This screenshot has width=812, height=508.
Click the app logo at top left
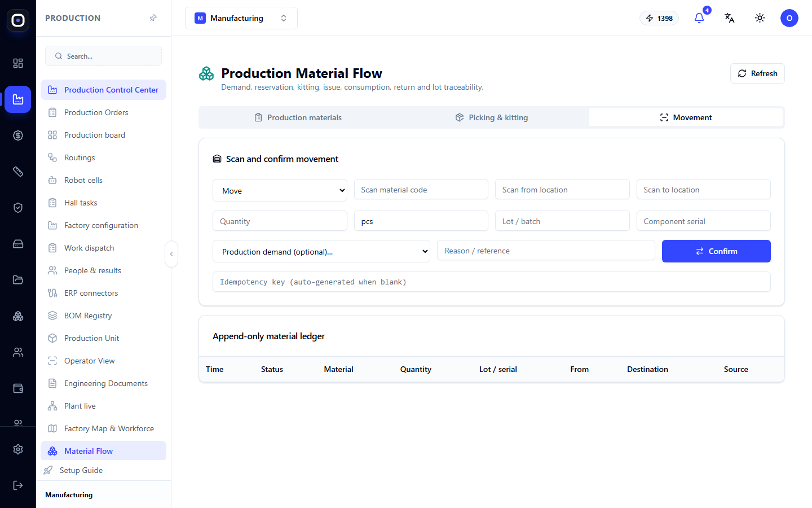tap(18, 20)
